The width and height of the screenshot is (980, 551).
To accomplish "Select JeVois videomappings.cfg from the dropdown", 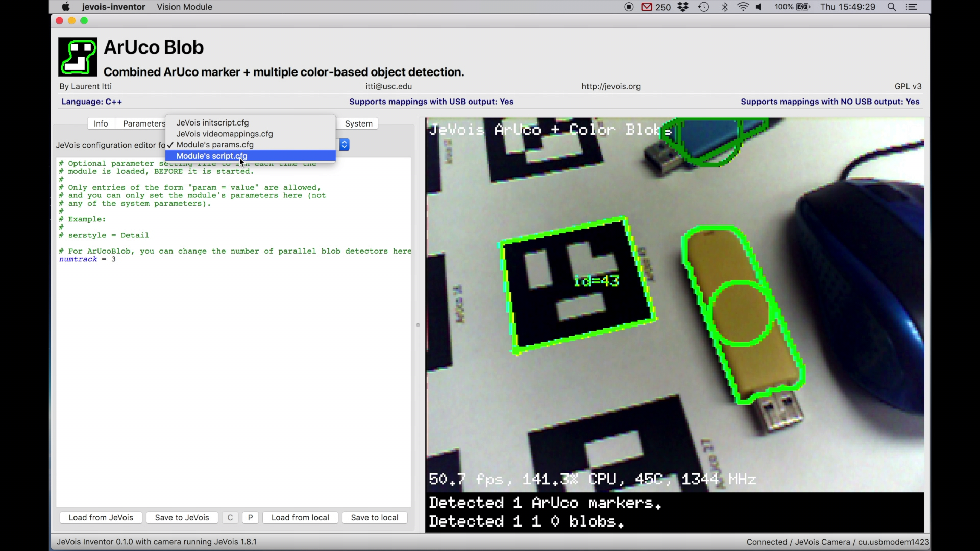I will (x=250, y=134).
